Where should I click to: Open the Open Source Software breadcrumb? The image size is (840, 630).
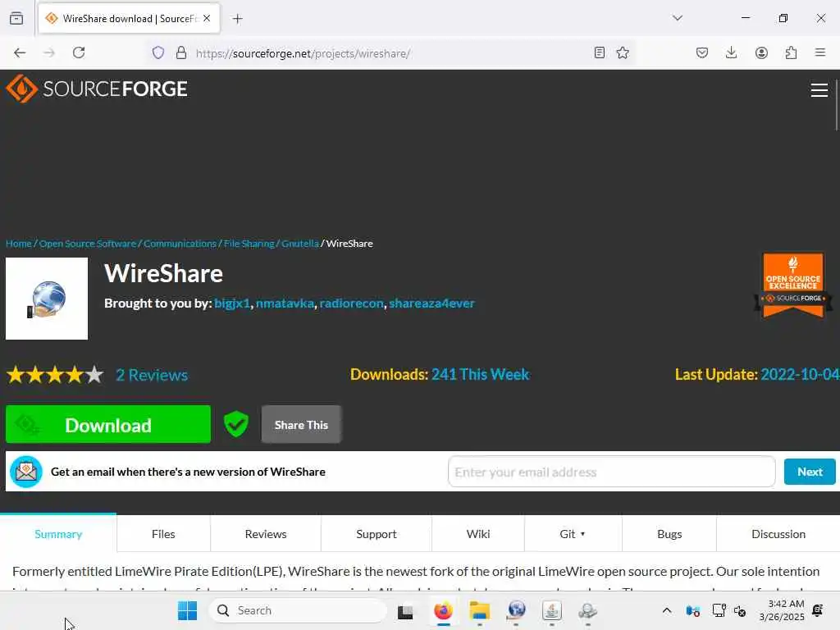point(87,243)
